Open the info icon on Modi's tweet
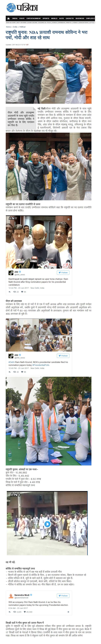Viewport: 101px width, 644px height. pyautogui.click(x=68, y=612)
